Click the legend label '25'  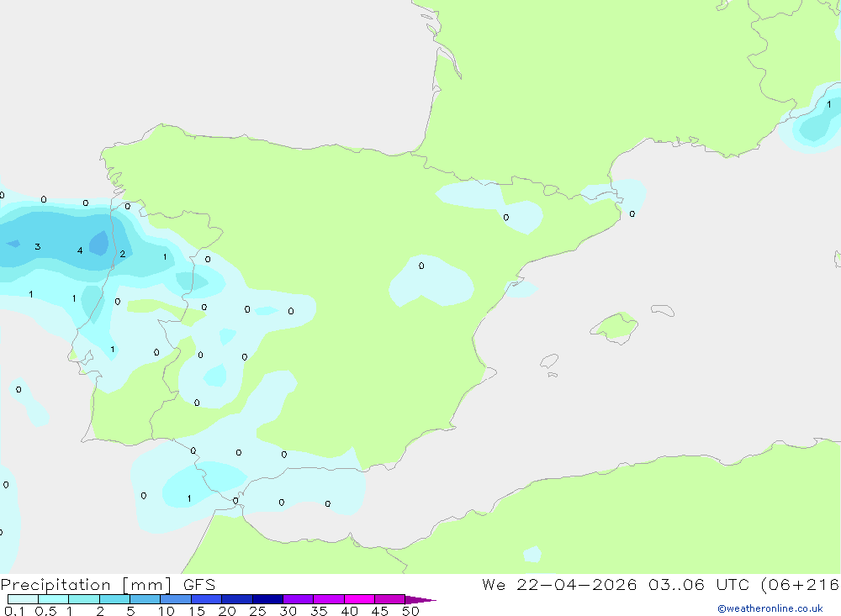pyautogui.click(x=257, y=611)
